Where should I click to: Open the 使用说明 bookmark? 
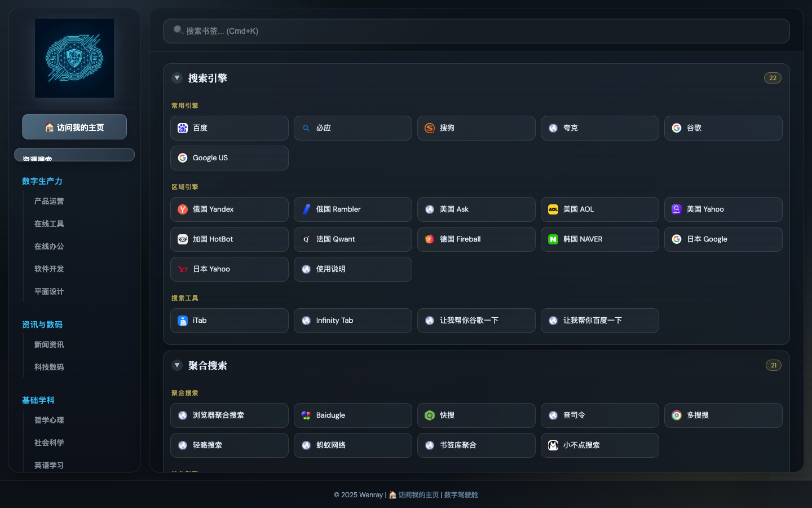click(x=353, y=269)
